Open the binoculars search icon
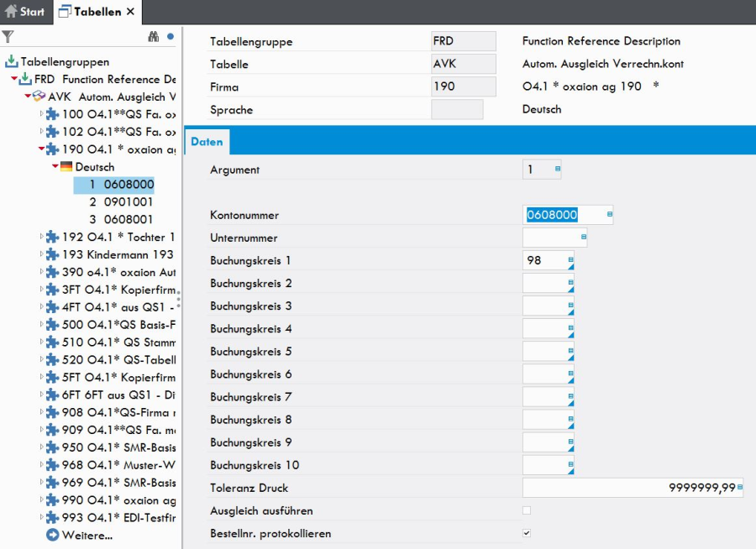 click(154, 37)
